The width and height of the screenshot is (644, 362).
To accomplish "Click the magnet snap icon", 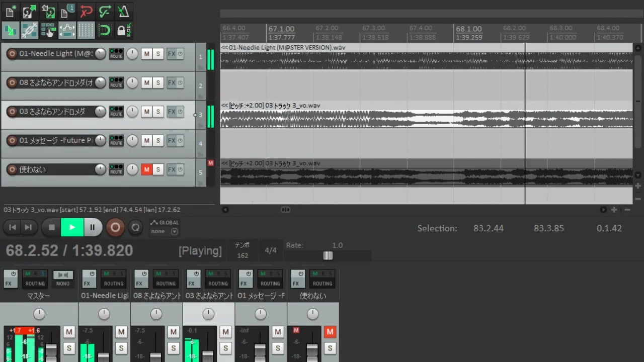I will coord(105,30).
